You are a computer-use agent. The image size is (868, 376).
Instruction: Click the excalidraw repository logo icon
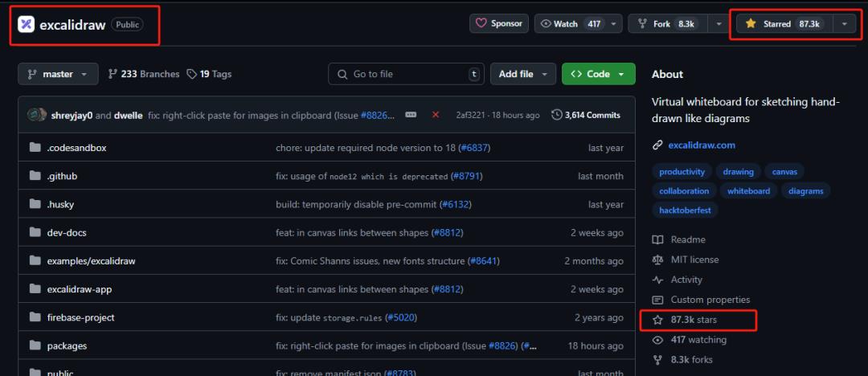click(x=26, y=24)
